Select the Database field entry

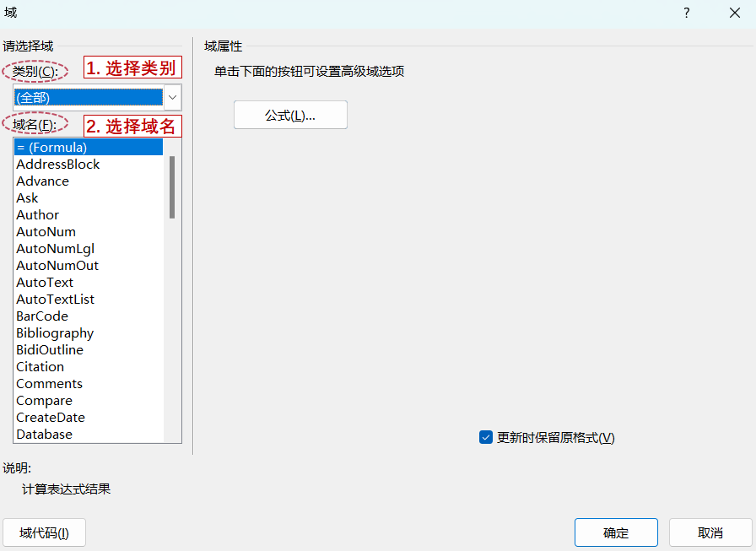(x=45, y=435)
